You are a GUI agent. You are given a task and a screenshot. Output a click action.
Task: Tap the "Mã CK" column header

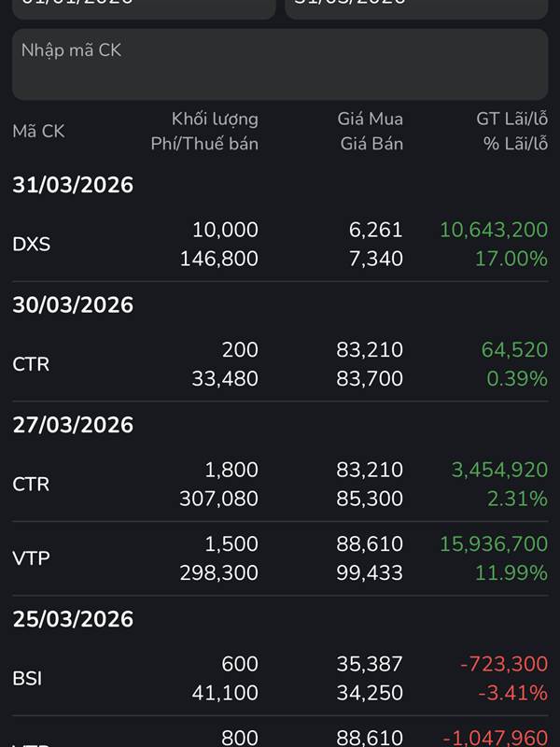coord(38,132)
